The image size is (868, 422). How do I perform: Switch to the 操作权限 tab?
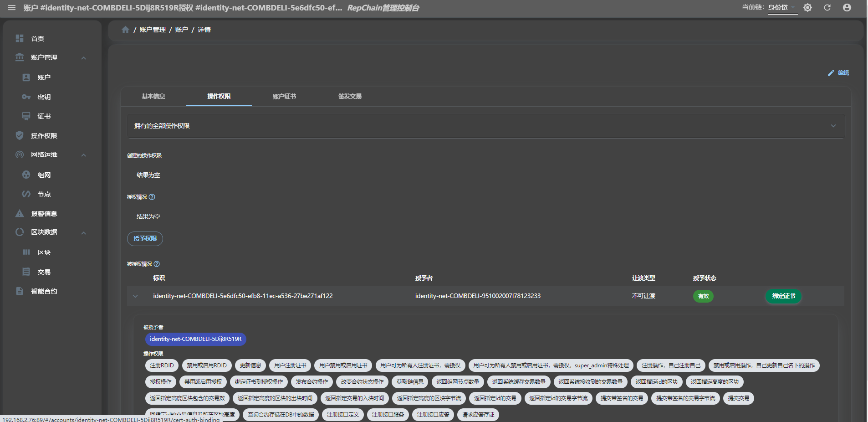click(219, 96)
